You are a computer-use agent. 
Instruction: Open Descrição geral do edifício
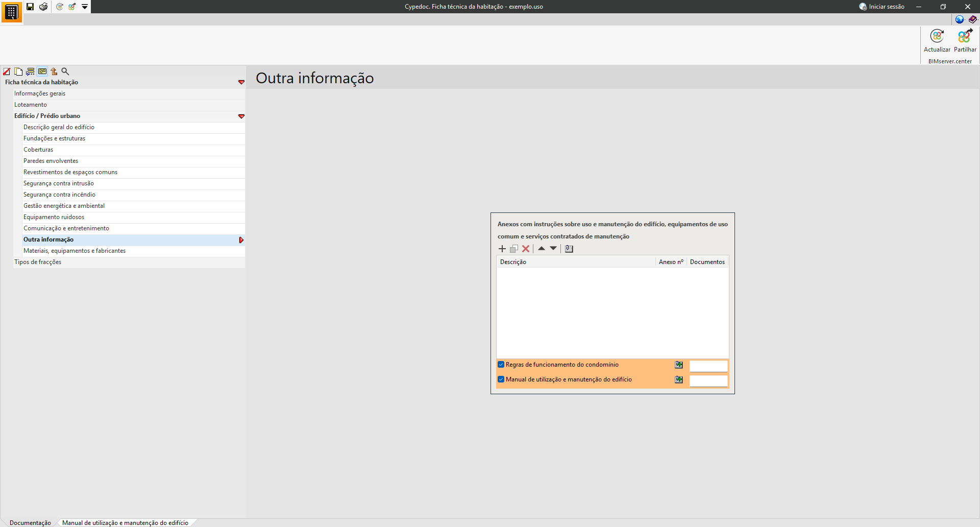tap(134, 127)
